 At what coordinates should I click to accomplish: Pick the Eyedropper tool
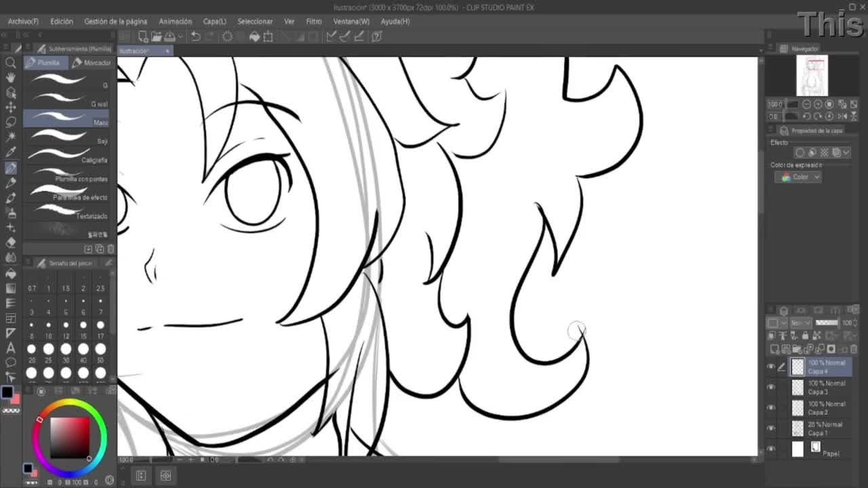(x=11, y=152)
